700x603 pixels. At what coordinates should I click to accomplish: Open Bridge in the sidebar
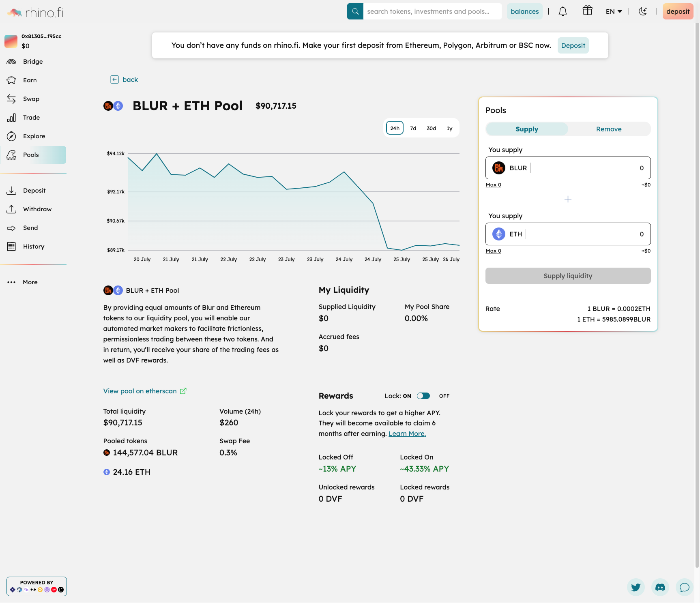[33, 62]
